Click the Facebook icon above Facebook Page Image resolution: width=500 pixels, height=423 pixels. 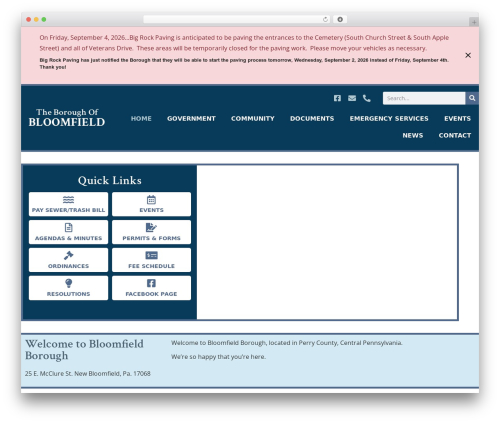coord(151,283)
